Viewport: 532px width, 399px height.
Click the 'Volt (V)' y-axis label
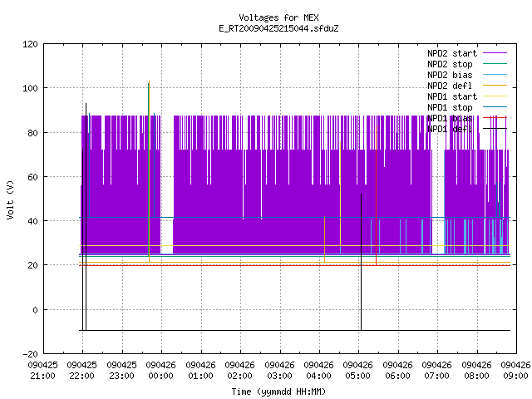pyautogui.click(x=11, y=200)
